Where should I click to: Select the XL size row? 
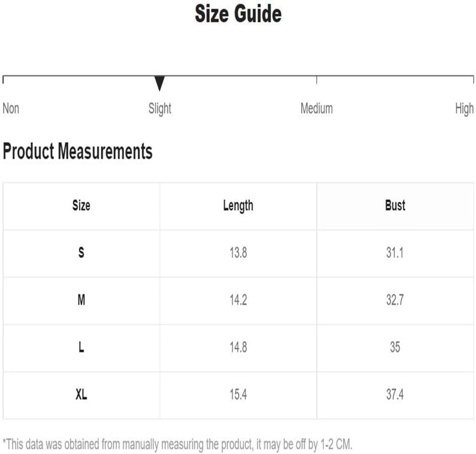pyautogui.click(x=239, y=395)
